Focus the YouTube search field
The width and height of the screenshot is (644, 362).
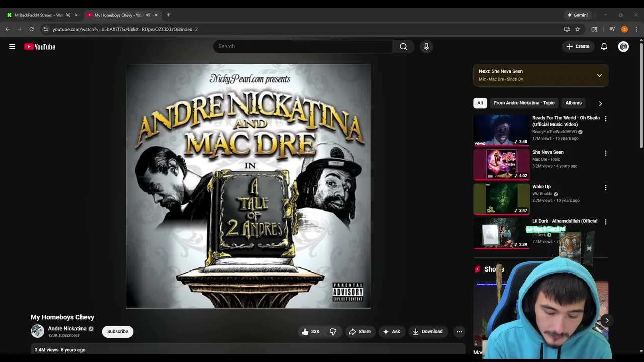303,46
